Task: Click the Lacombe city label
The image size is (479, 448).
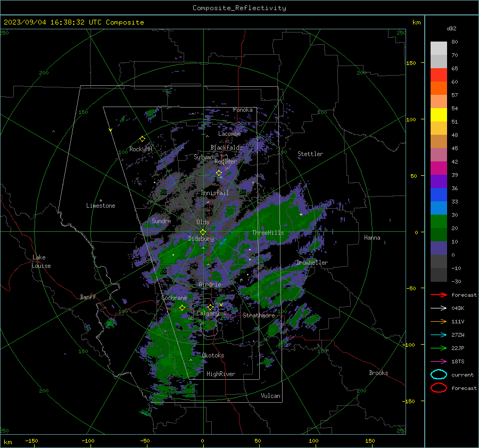Action: pyautogui.click(x=229, y=134)
